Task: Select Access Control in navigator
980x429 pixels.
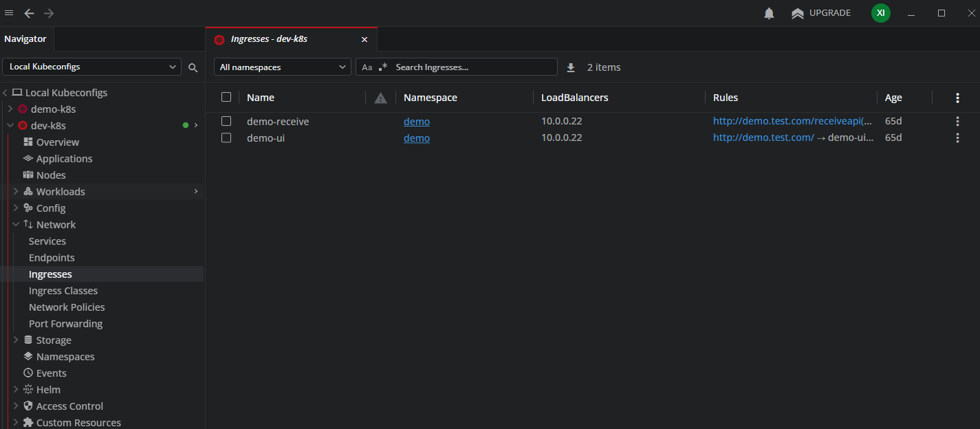Action: (x=69, y=406)
